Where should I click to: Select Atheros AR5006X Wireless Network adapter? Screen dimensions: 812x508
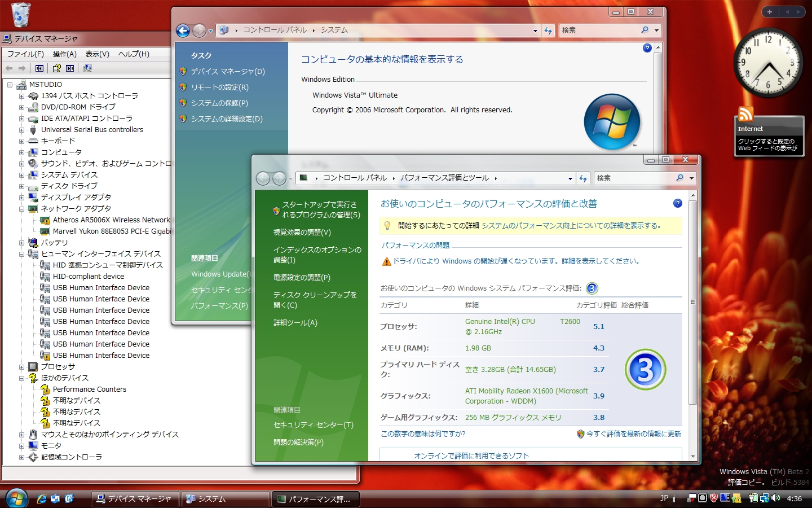(x=105, y=220)
